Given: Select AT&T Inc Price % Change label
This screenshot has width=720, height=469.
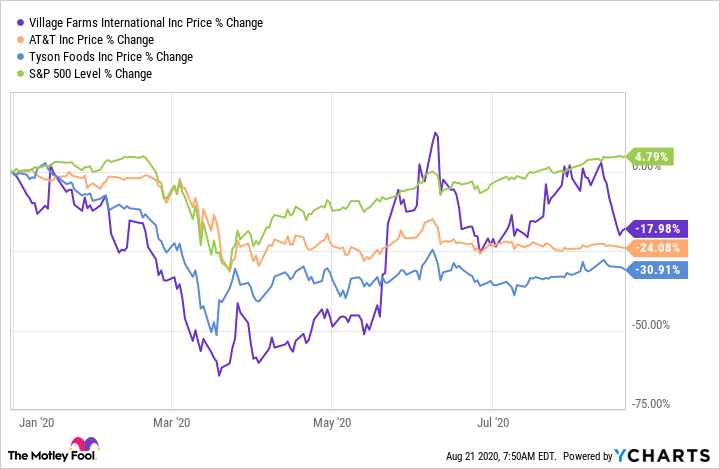Looking at the screenshot, I should pyautogui.click(x=82, y=39).
